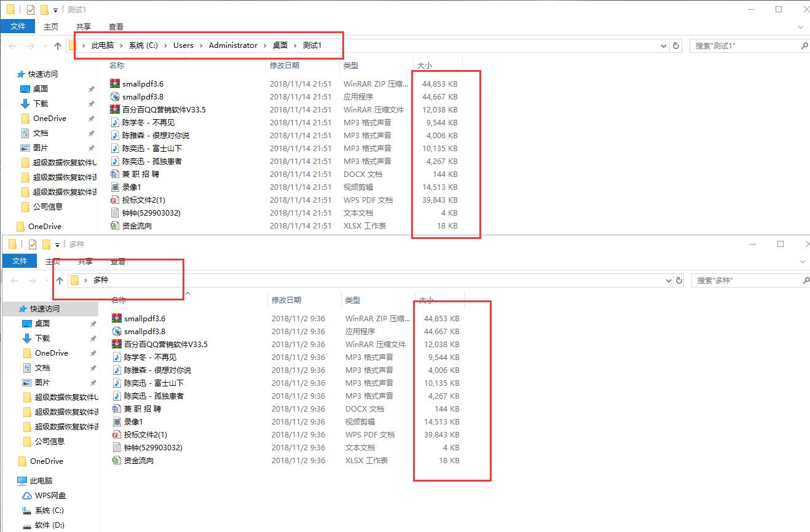
Task: Click the WPS网盘 cloud icon in 多种 sidebar
Action: point(26,495)
